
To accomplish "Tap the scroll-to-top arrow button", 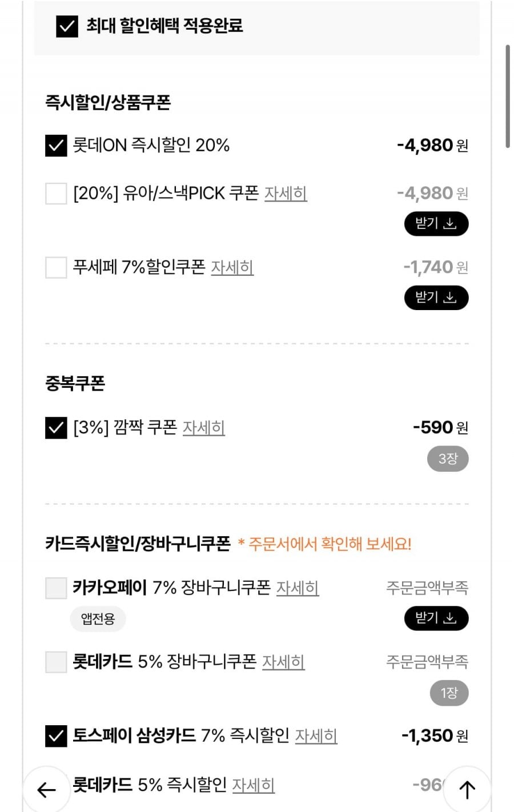I will click(x=467, y=790).
